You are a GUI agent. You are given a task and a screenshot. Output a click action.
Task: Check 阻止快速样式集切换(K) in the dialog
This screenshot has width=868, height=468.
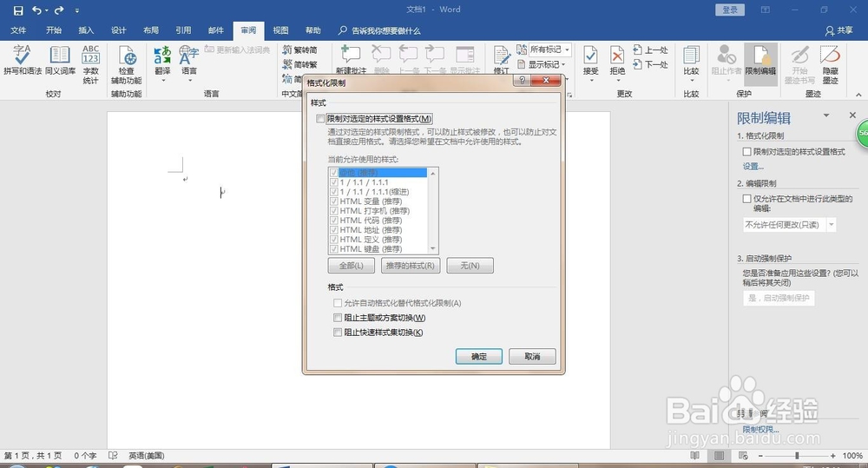pos(338,333)
